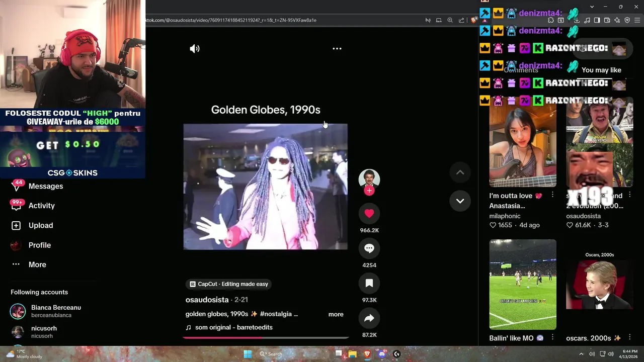644x362 pixels.
Task: Open the osaudosista username link
Action: pos(207,300)
